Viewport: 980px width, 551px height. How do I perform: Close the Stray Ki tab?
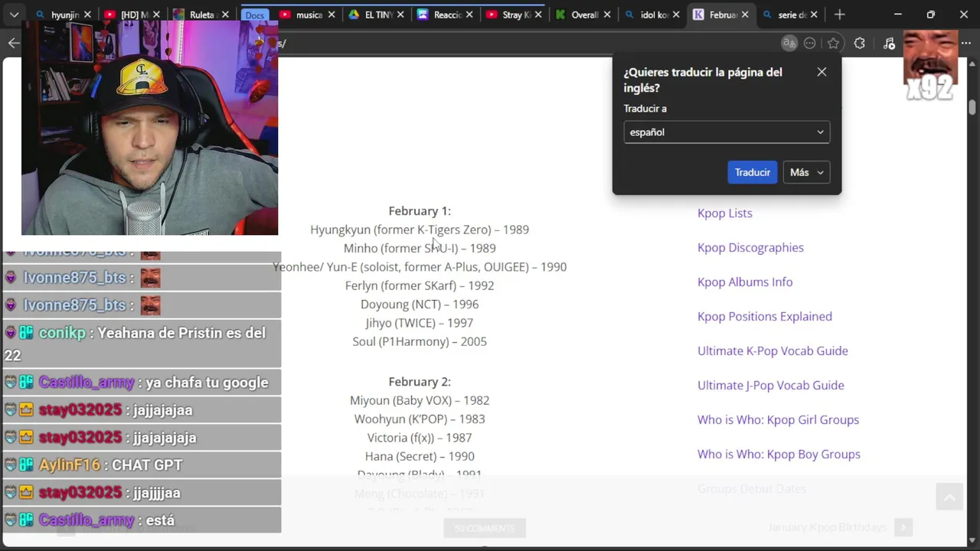point(538,15)
